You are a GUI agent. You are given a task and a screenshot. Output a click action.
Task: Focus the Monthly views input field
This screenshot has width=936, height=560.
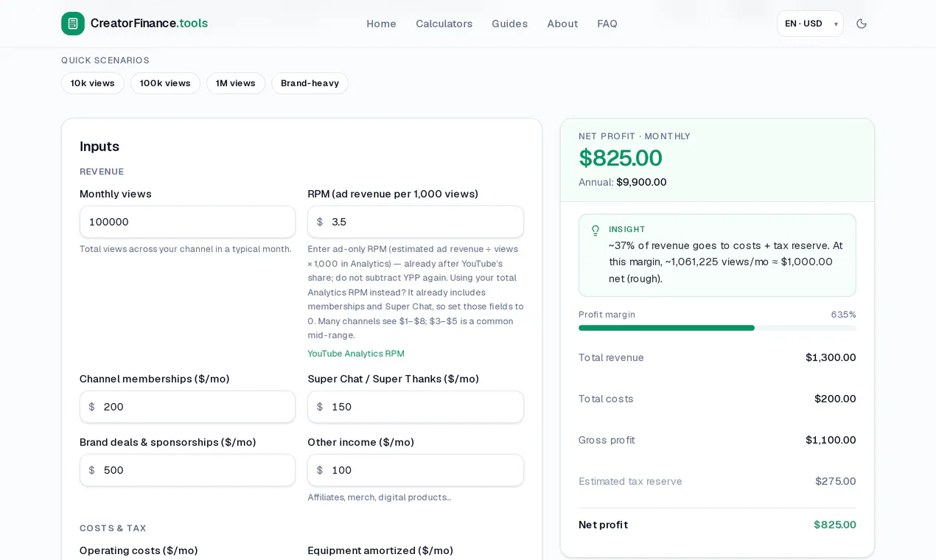(187, 222)
